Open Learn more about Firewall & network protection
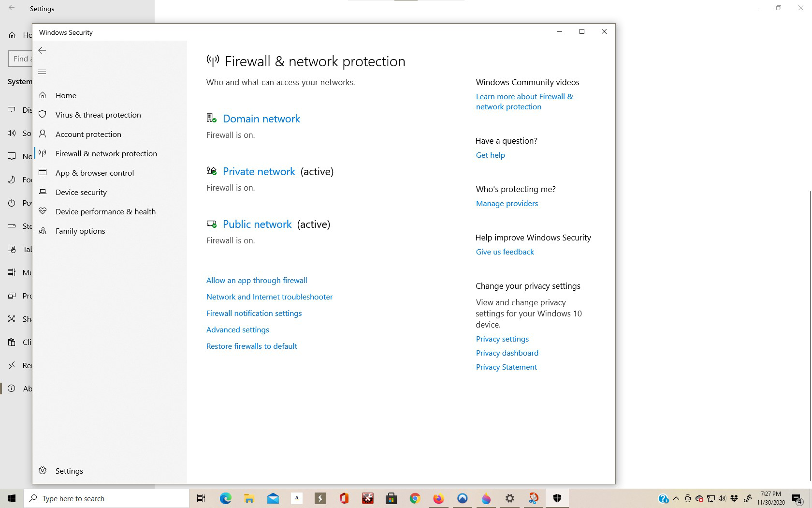Screen dimensions: 812x508 [x=524, y=102]
